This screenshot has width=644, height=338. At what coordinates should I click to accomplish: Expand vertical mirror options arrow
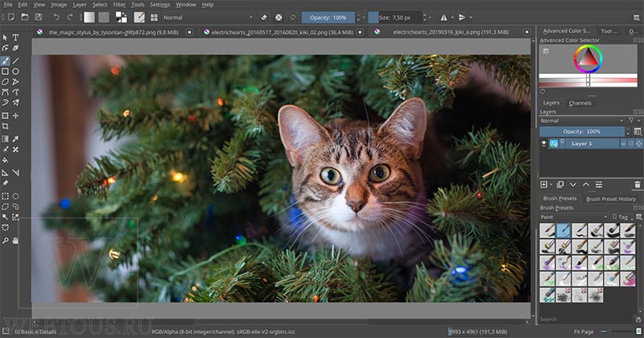[471, 18]
